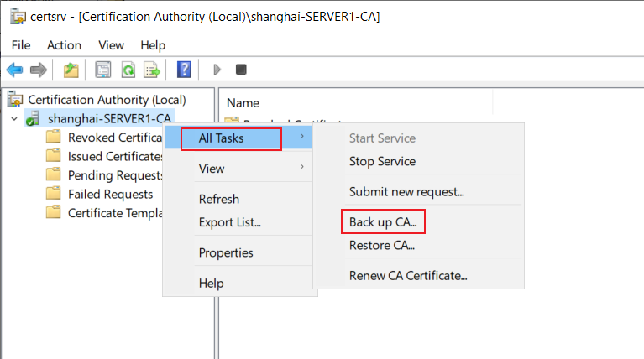Open the Action menu
The image size is (644, 359).
pos(64,45)
